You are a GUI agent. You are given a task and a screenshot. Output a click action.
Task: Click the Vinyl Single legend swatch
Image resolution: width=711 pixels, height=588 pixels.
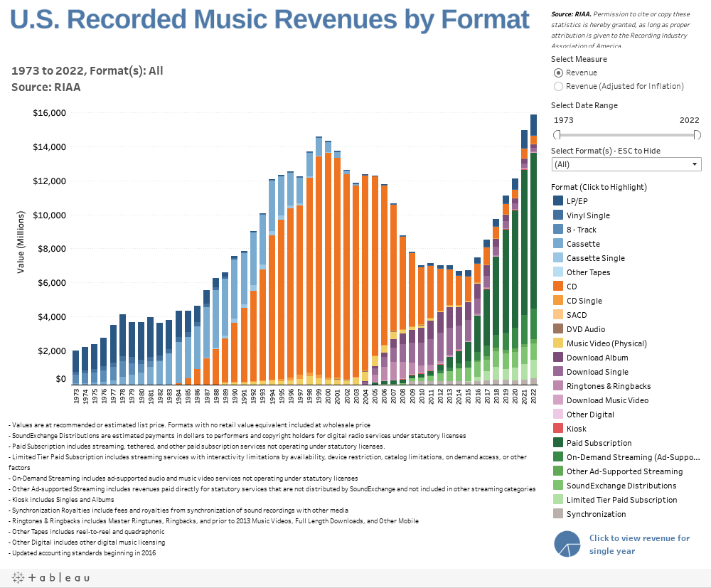tap(559, 215)
